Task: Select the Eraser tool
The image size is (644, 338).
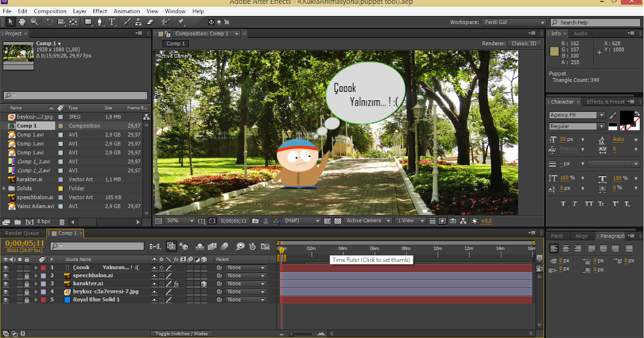Action: tap(150, 22)
